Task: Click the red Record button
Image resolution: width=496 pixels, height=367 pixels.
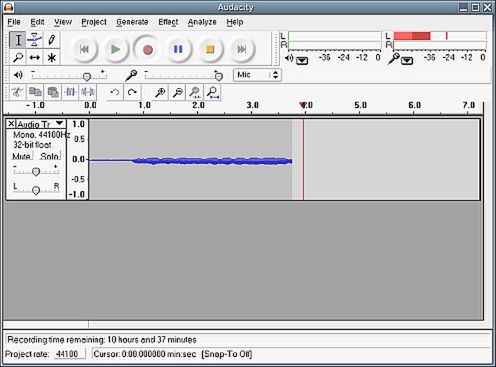Action: coord(147,49)
